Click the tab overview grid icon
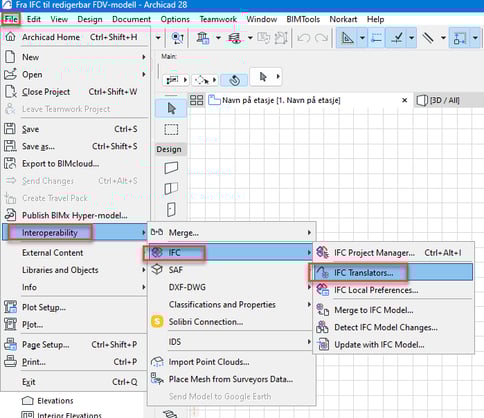The height and width of the screenshot is (418, 484). [x=196, y=100]
